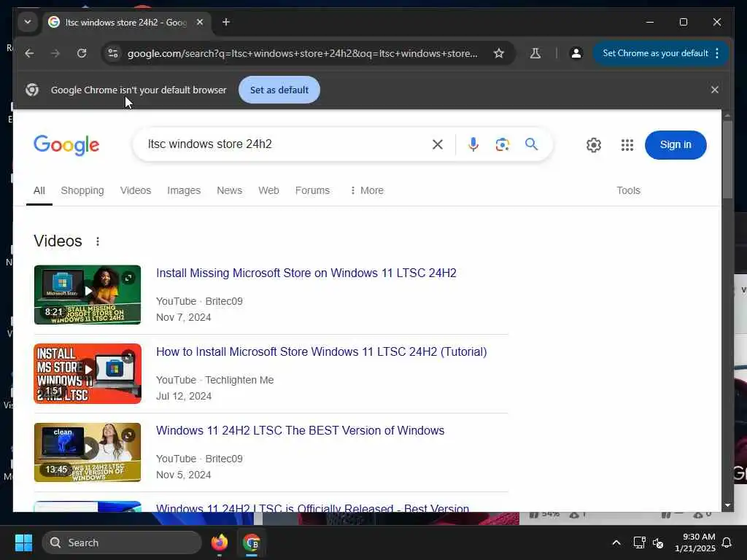Select Chrome icon in the taskbar
The height and width of the screenshot is (560, 747).
[x=251, y=542]
